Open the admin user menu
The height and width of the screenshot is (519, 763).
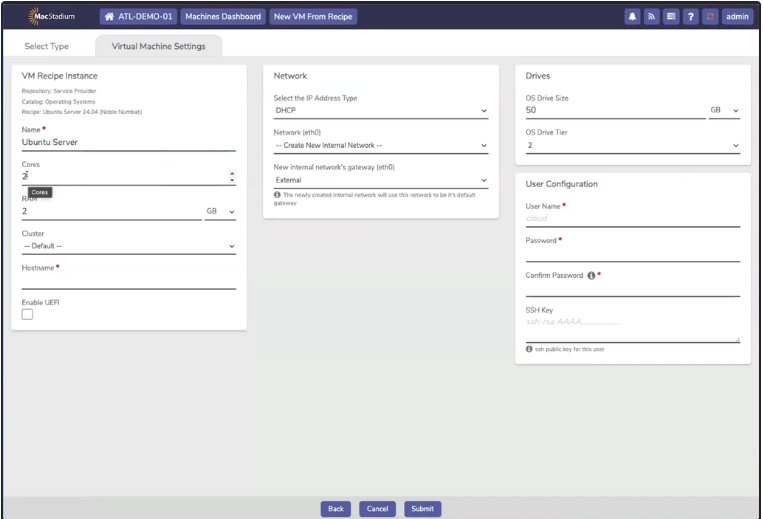tap(737, 17)
